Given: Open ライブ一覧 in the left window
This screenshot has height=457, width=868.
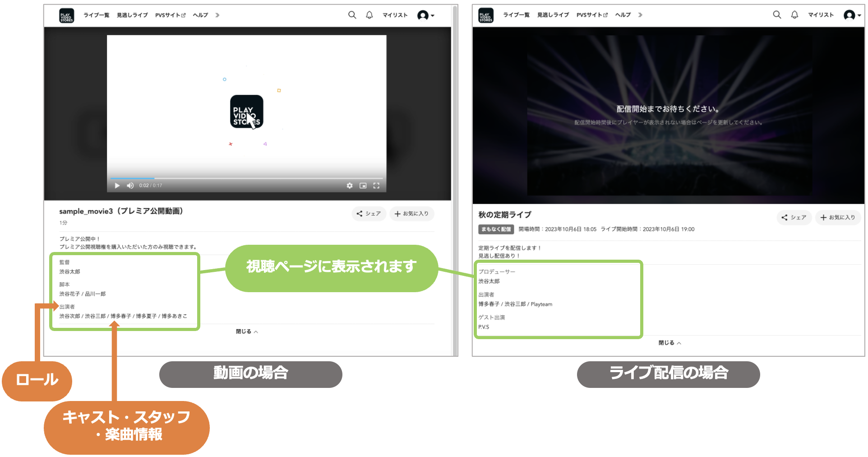Looking at the screenshot, I should tap(97, 15).
